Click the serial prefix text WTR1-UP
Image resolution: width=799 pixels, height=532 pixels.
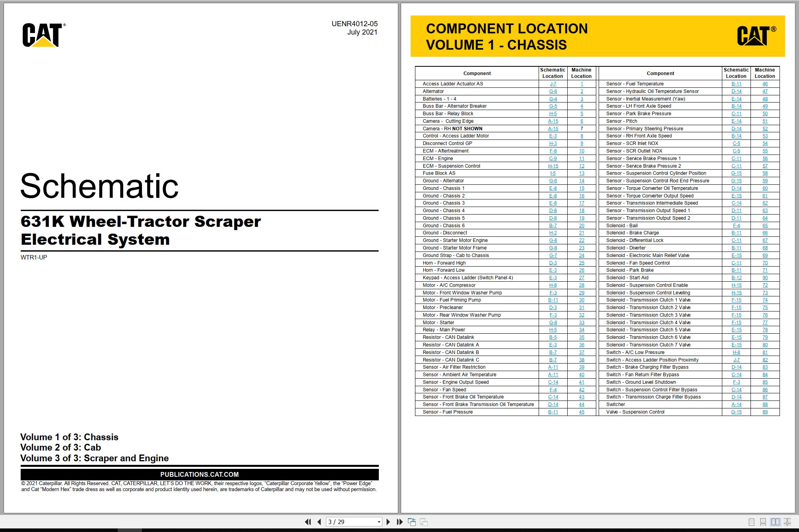(34, 257)
